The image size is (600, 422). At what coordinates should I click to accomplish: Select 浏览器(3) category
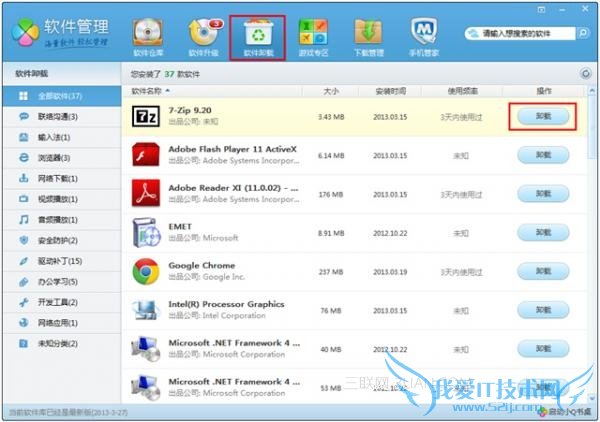[62, 158]
